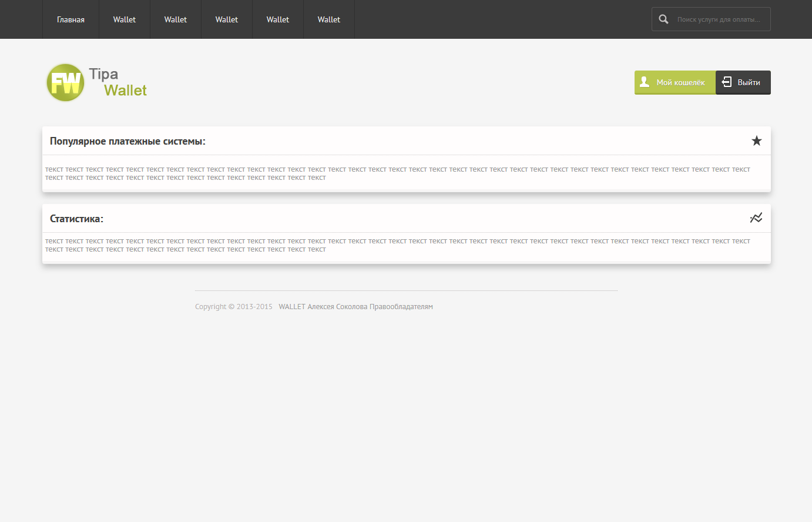Click the chart icon in Статистика panel
This screenshot has height=522, width=812.
[756, 218]
